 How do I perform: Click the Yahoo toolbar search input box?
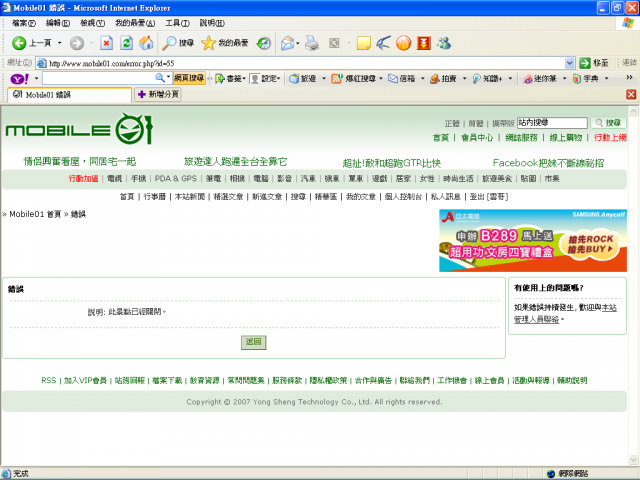(x=98, y=78)
